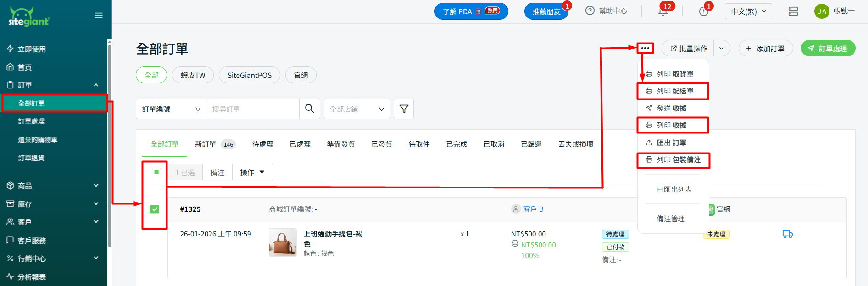Switch to the 新訂單 tab

coord(206,144)
